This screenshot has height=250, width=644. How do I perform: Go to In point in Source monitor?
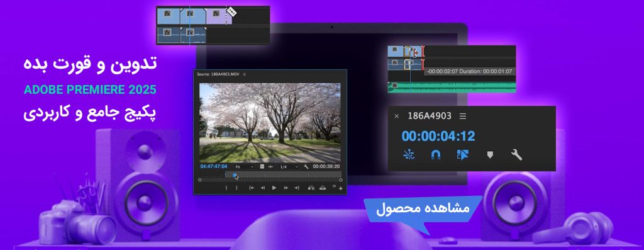coord(252,188)
